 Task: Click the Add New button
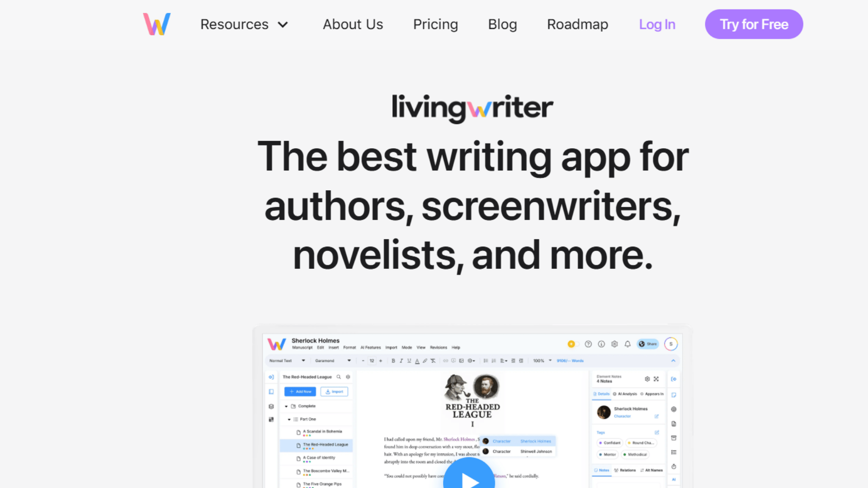300,392
